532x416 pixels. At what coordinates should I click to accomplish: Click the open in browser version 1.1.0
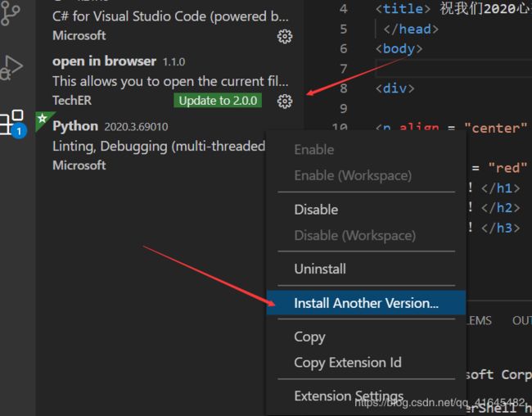click(174, 61)
